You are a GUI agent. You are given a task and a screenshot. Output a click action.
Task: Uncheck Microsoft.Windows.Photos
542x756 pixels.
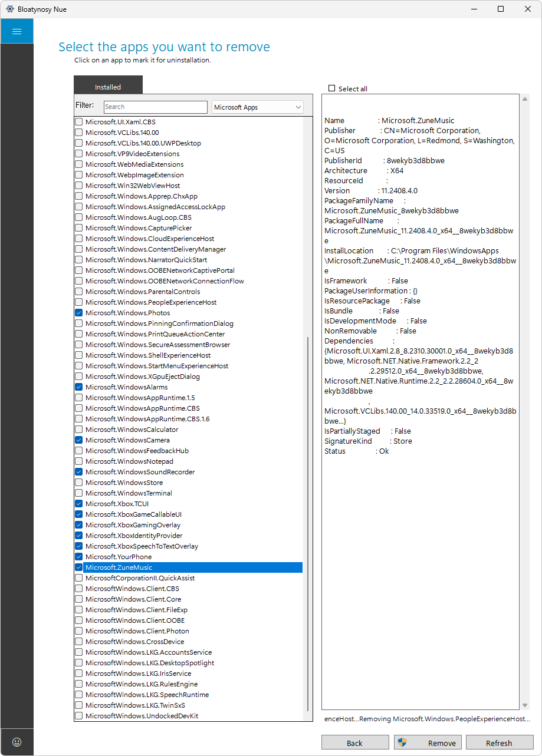pyautogui.click(x=79, y=313)
